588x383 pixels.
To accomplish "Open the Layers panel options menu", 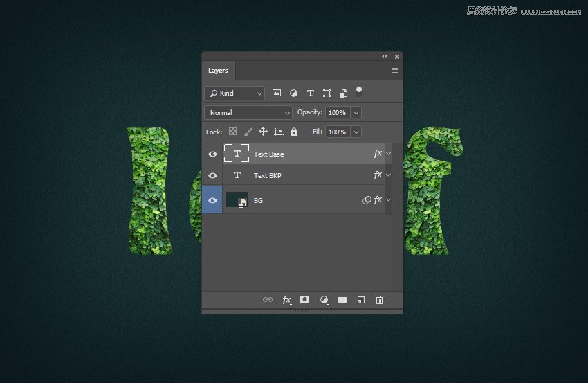I will (395, 71).
